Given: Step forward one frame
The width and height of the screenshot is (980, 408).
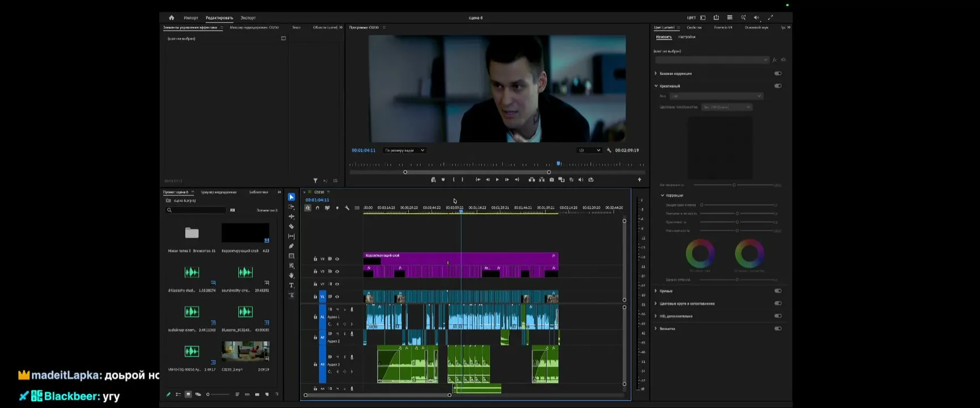Looking at the screenshot, I should pyautogui.click(x=507, y=180).
